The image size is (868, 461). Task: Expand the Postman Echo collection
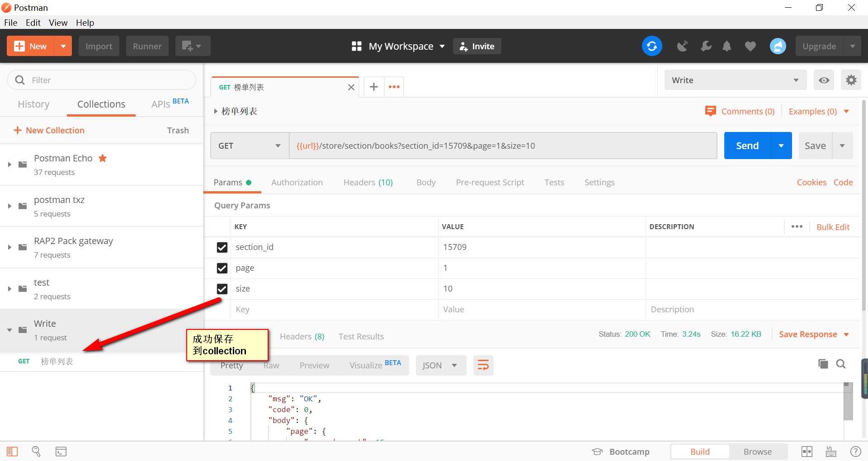[x=9, y=165]
